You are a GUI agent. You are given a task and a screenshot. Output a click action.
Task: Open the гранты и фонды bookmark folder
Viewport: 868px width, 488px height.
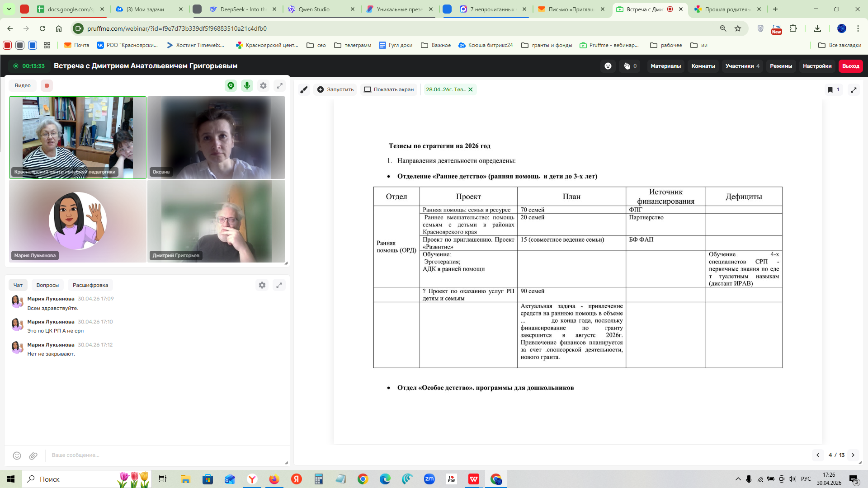click(x=547, y=45)
